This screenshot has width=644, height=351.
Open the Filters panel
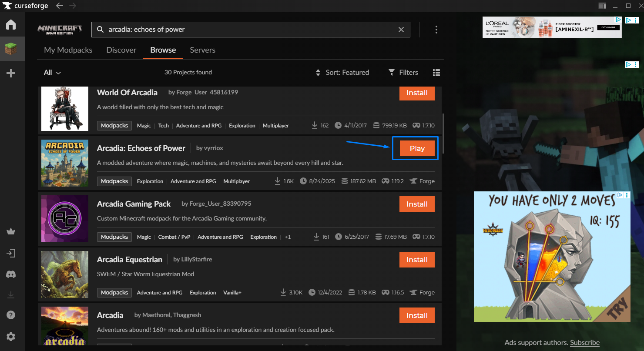coord(403,73)
